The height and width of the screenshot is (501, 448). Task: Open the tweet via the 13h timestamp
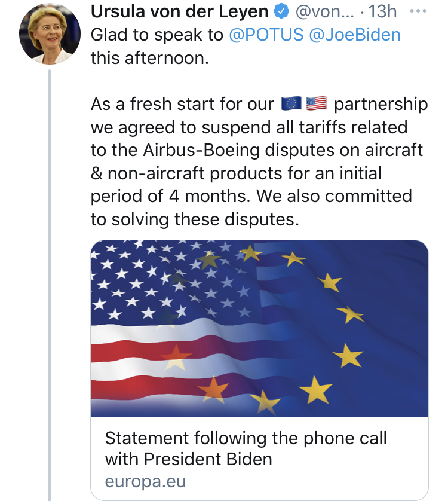pos(382,11)
